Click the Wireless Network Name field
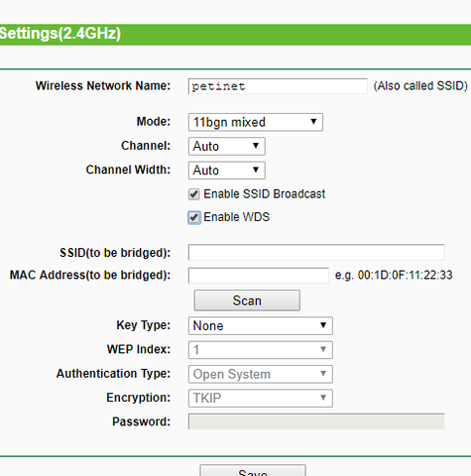This screenshot has width=471, height=476. pos(278,86)
